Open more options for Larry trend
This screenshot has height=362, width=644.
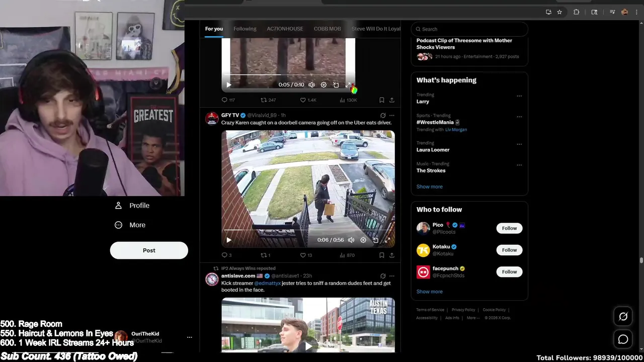point(519,96)
